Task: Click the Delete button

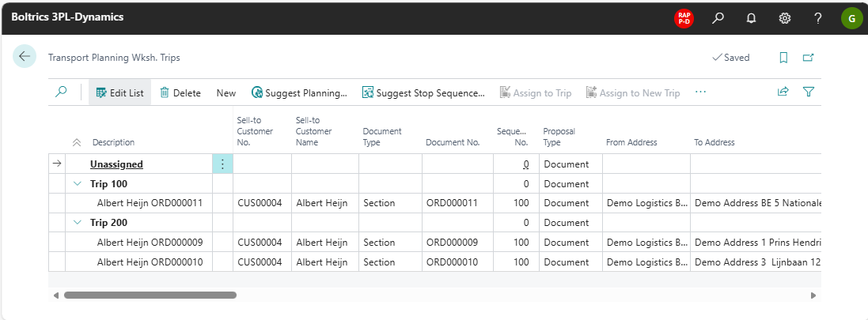Action: click(180, 92)
